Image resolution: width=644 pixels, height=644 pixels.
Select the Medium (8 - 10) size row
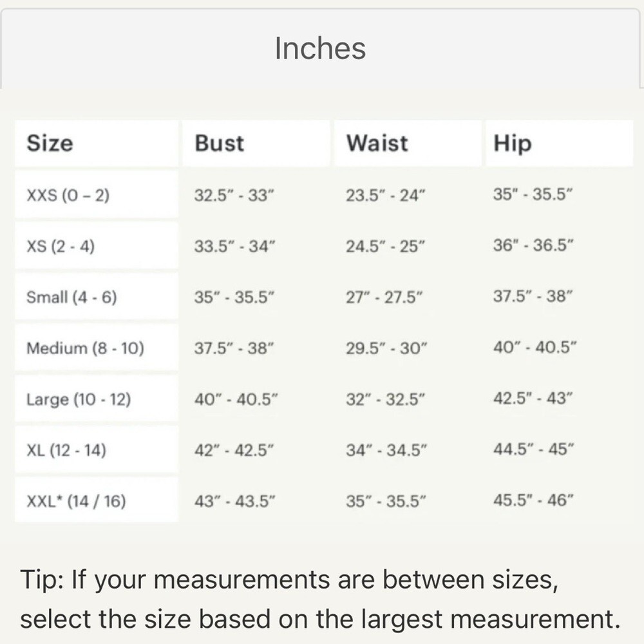point(85,348)
